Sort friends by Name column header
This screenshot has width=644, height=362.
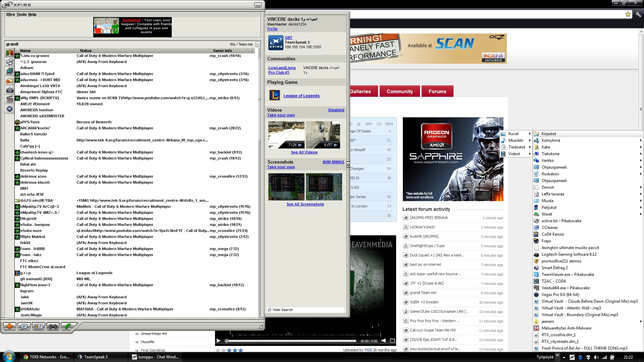click(46, 51)
